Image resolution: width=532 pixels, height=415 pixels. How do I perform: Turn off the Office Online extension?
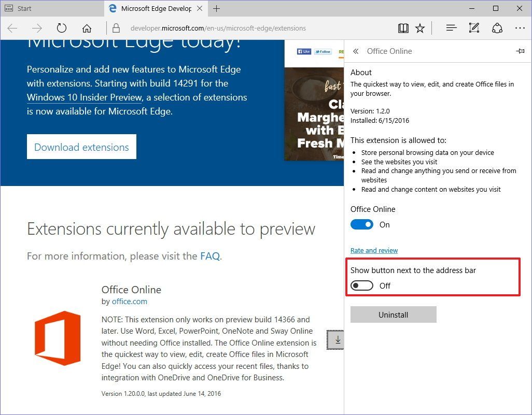coord(362,224)
